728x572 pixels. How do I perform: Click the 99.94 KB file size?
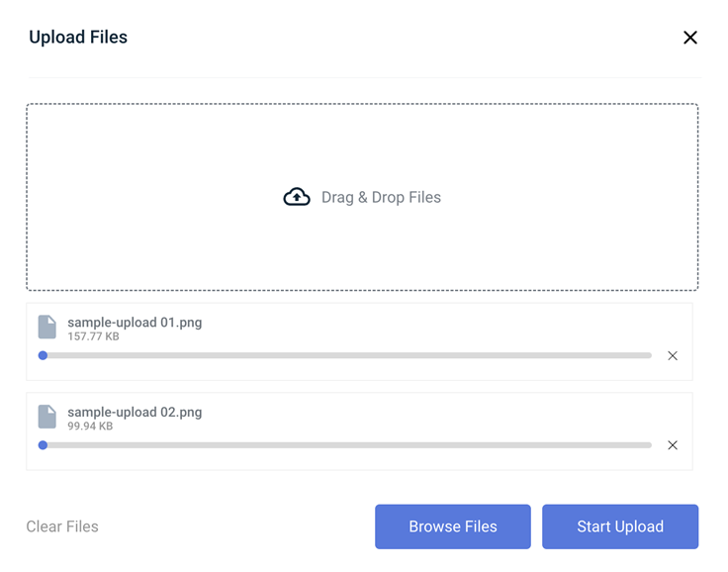(90, 427)
